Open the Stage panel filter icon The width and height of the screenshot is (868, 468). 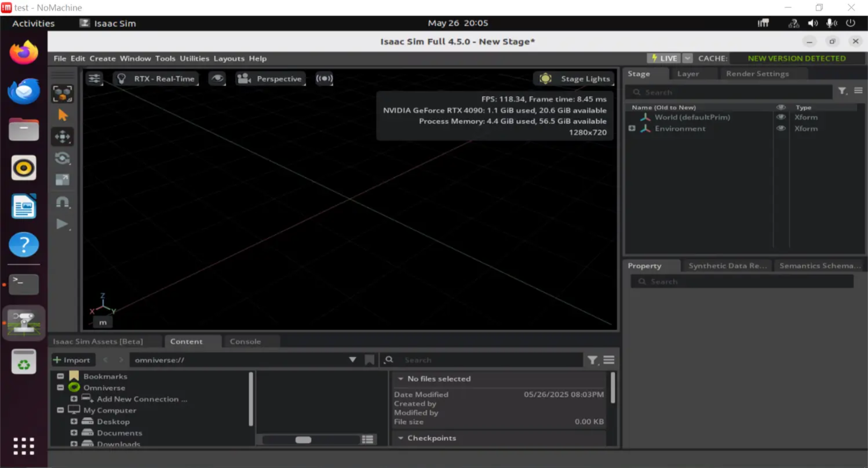coord(842,91)
